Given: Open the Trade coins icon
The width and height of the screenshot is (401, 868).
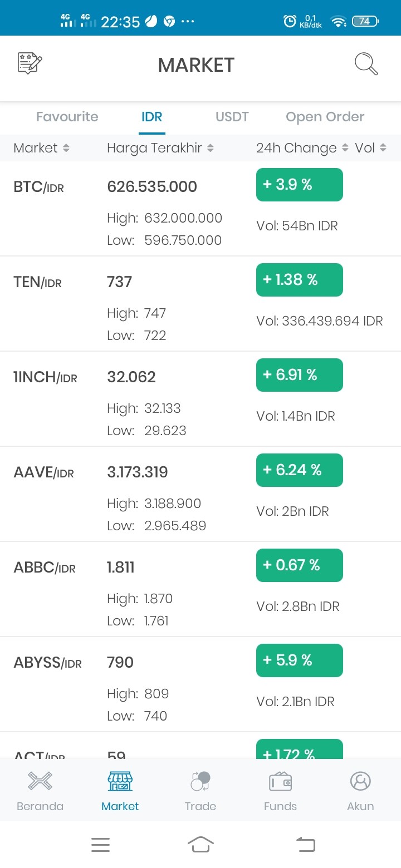Looking at the screenshot, I should pyautogui.click(x=200, y=781).
